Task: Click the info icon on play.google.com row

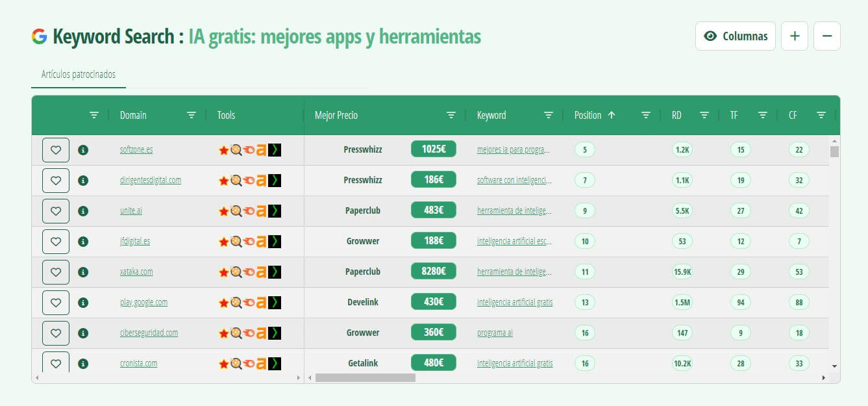Action: click(83, 302)
